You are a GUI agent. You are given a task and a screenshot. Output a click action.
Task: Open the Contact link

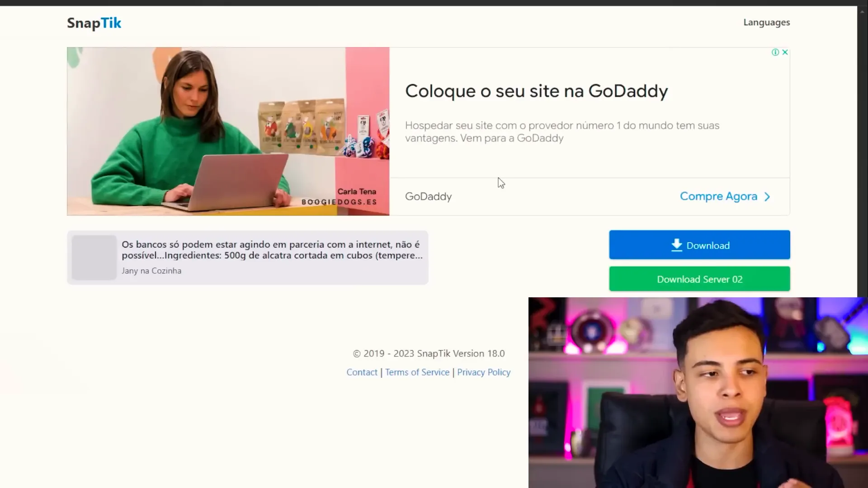[362, 372]
